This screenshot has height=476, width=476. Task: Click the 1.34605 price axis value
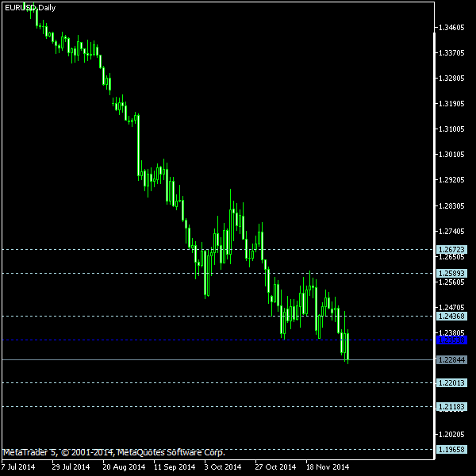point(451,28)
